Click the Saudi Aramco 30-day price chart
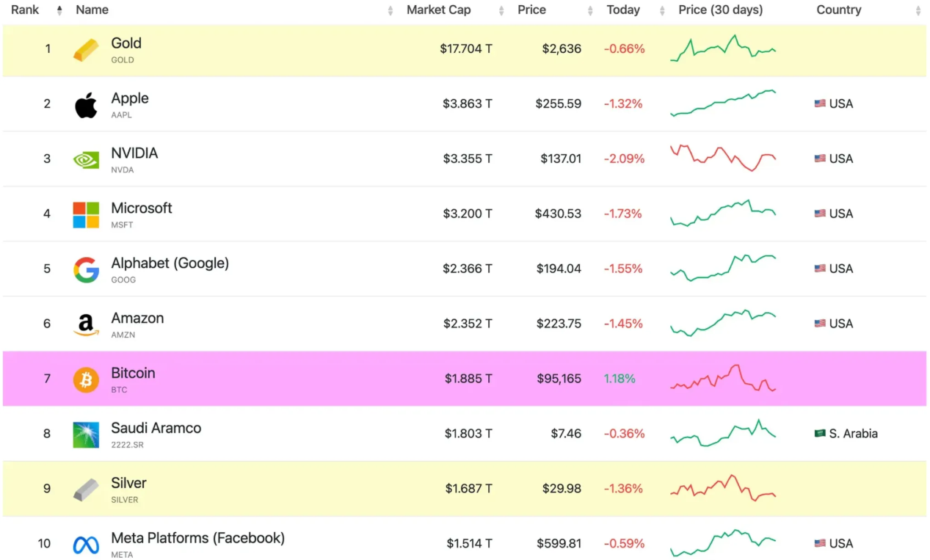The width and height of the screenshot is (930, 560). coord(723,433)
